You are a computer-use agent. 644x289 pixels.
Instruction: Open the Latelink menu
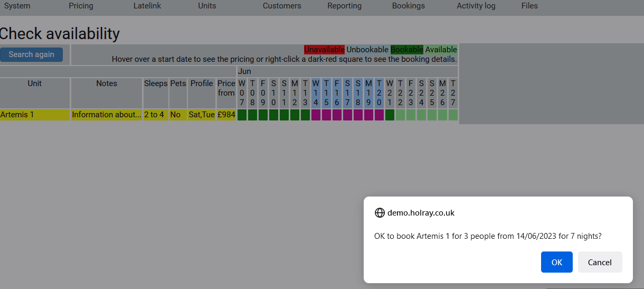(147, 6)
